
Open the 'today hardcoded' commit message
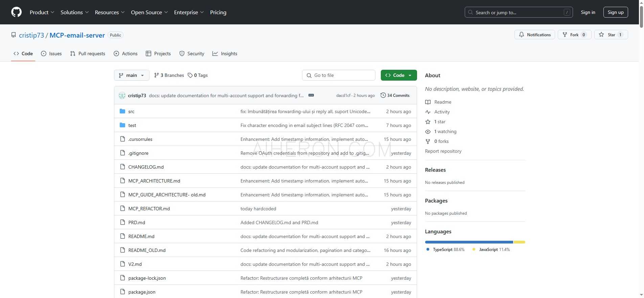[x=258, y=209]
